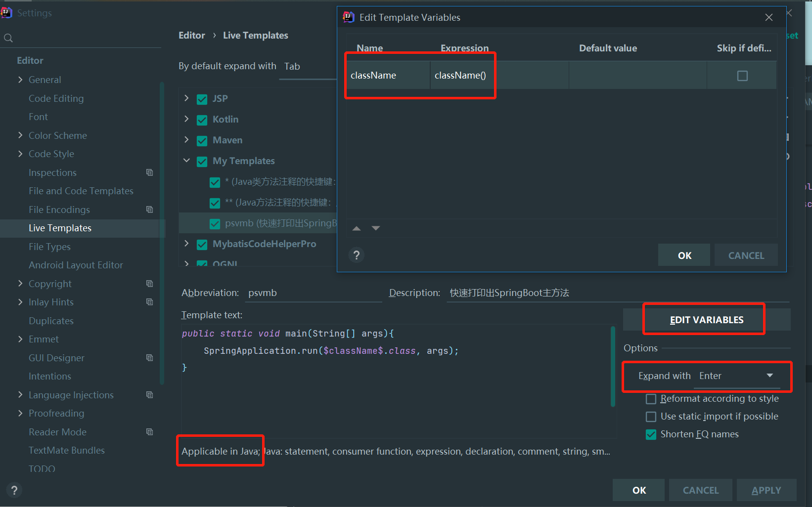Click the APPLY button in Settings
The image size is (812, 507).
coord(767,490)
